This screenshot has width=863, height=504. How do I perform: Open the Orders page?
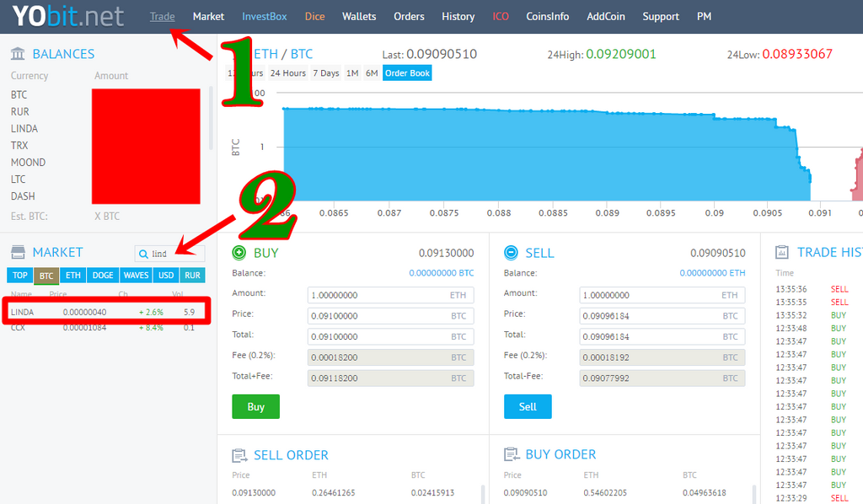(x=409, y=17)
